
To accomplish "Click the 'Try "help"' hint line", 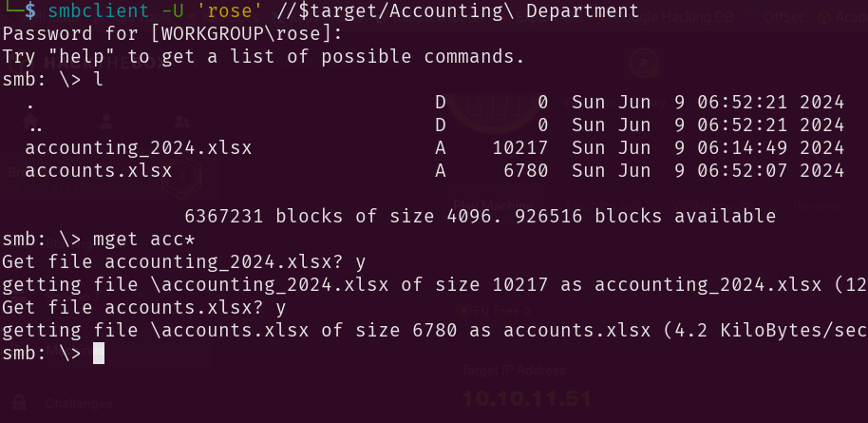I will [x=263, y=57].
